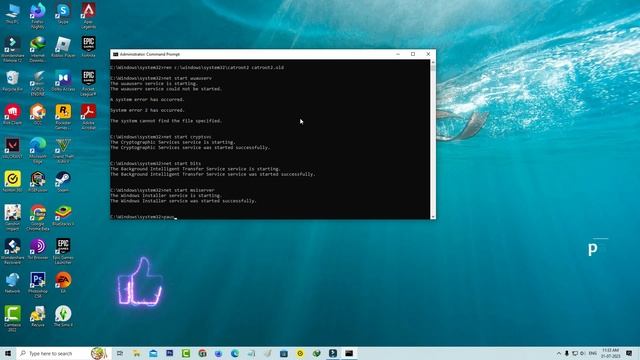Click 'The system cannot find the file specified.' line
640x360 pixels.
[x=166, y=121]
